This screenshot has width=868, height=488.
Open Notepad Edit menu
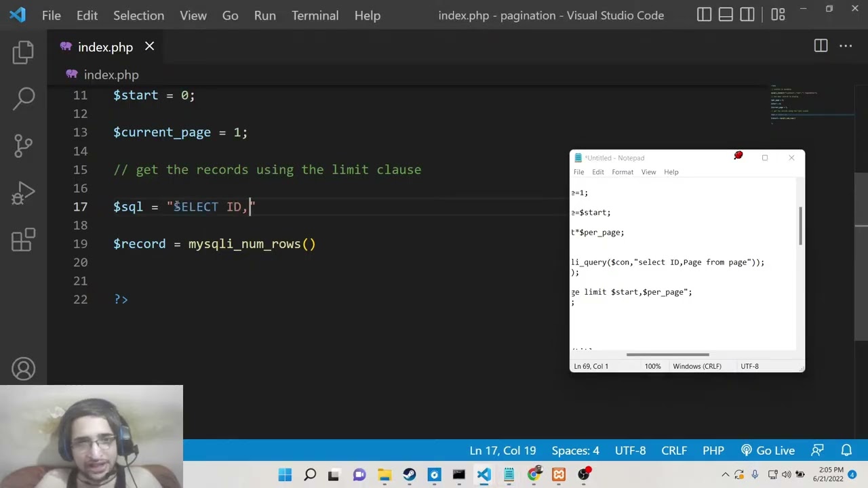[x=598, y=172]
